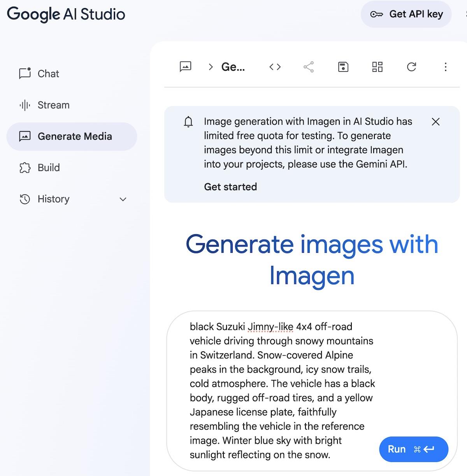This screenshot has height=476, width=467.
Task: Click the Get API key button
Action: pyautogui.click(x=406, y=14)
